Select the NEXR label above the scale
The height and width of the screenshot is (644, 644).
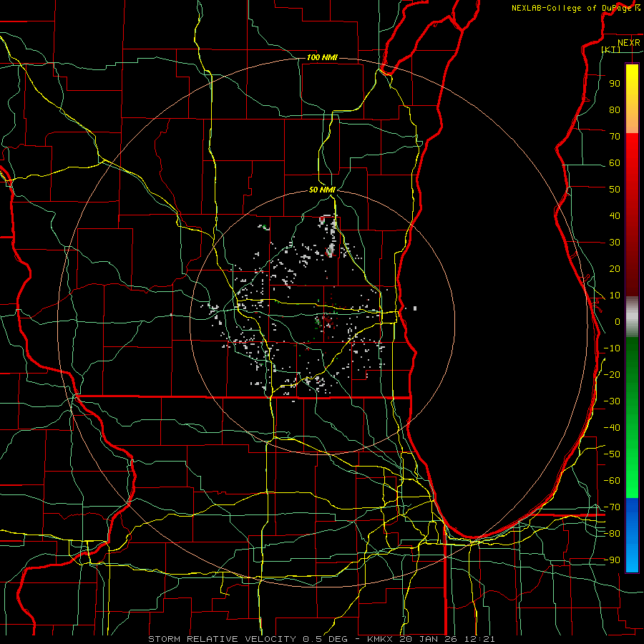tap(629, 43)
